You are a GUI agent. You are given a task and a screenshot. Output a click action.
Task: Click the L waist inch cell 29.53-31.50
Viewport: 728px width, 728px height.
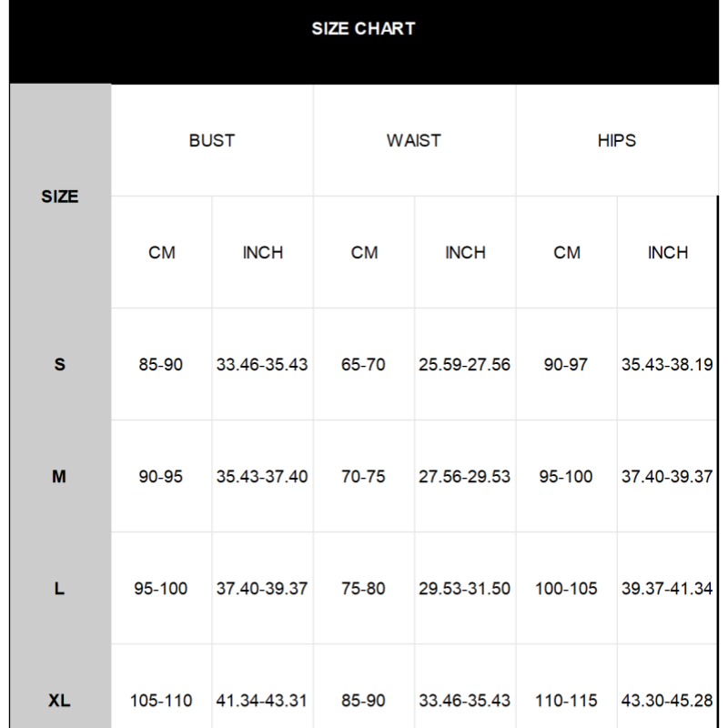click(465, 589)
